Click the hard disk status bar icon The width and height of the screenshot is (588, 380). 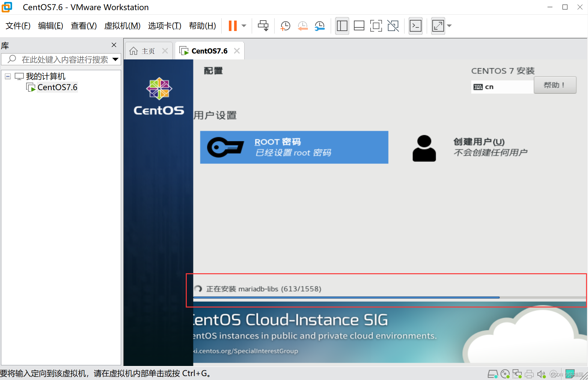[x=493, y=374]
